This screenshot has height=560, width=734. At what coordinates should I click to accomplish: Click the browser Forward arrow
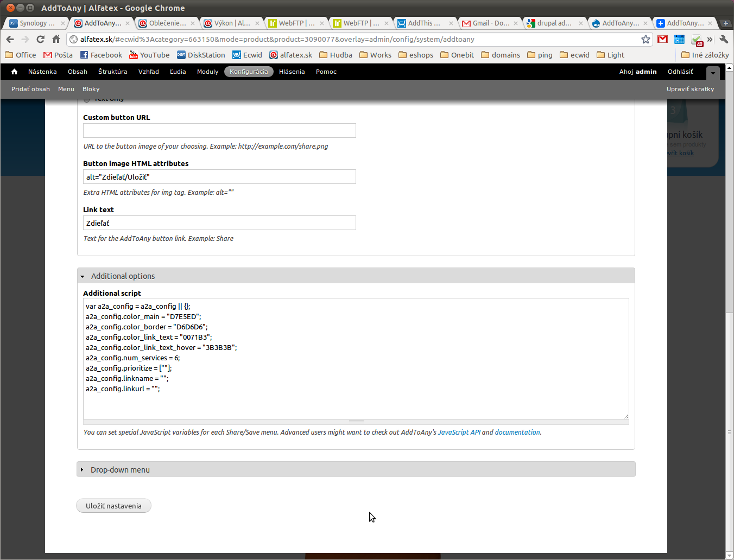coord(25,39)
